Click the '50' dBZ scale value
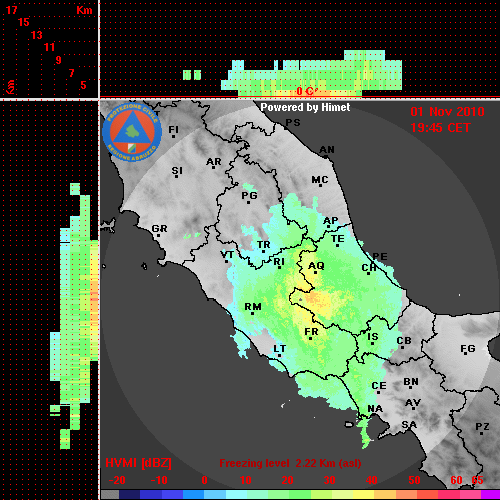 [414, 480]
